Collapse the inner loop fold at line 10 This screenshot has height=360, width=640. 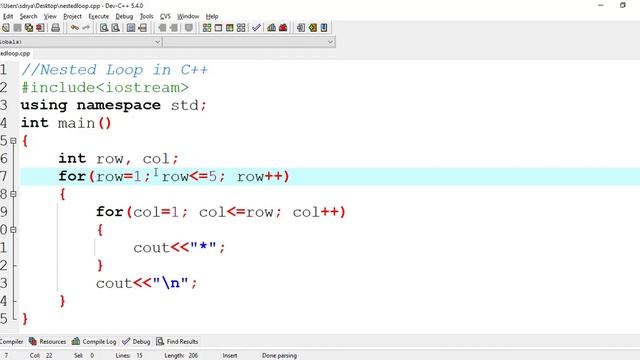[x=13, y=230]
